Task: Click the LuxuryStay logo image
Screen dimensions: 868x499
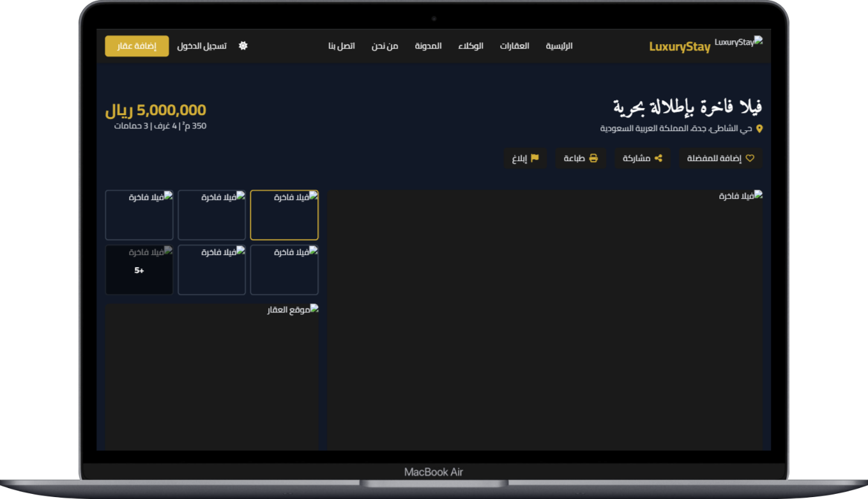Action: 738,42
